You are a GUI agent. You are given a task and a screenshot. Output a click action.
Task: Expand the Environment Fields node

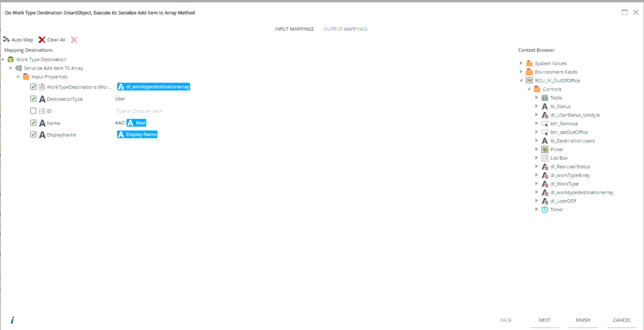click(521, 72)
